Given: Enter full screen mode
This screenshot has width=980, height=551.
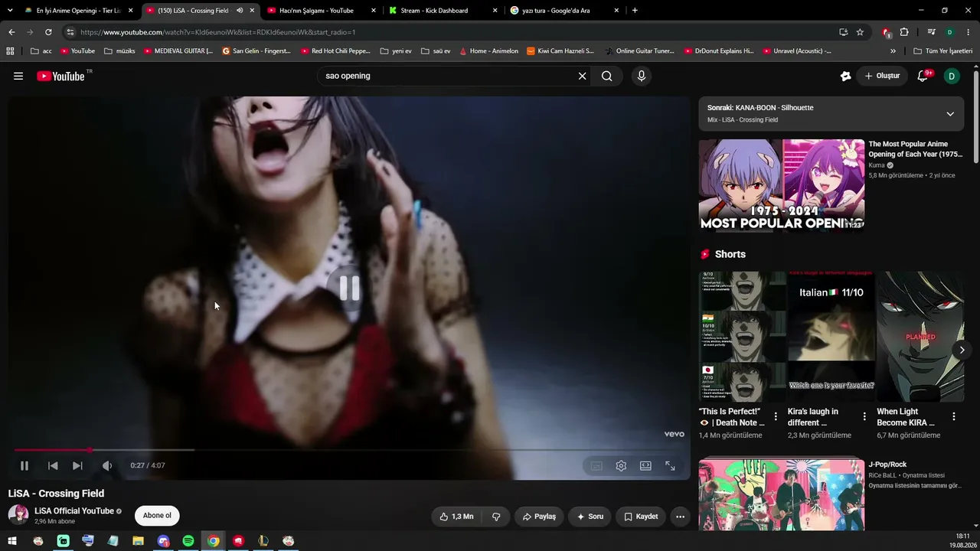Looking at the screenshot, I should [670, 465].
